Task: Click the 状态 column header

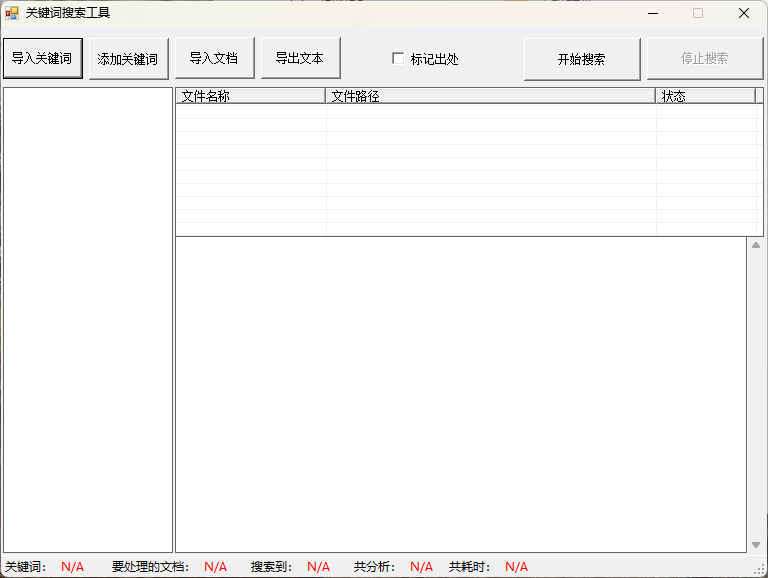Action: pyautogui.click(x=706, y=96)
